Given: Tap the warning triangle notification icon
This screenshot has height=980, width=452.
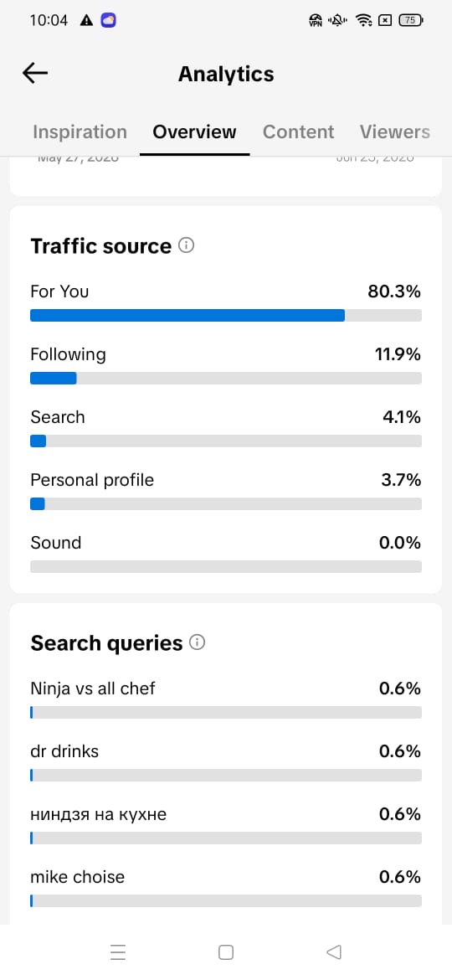Looking at the screenshot, I should coord(87,21).
